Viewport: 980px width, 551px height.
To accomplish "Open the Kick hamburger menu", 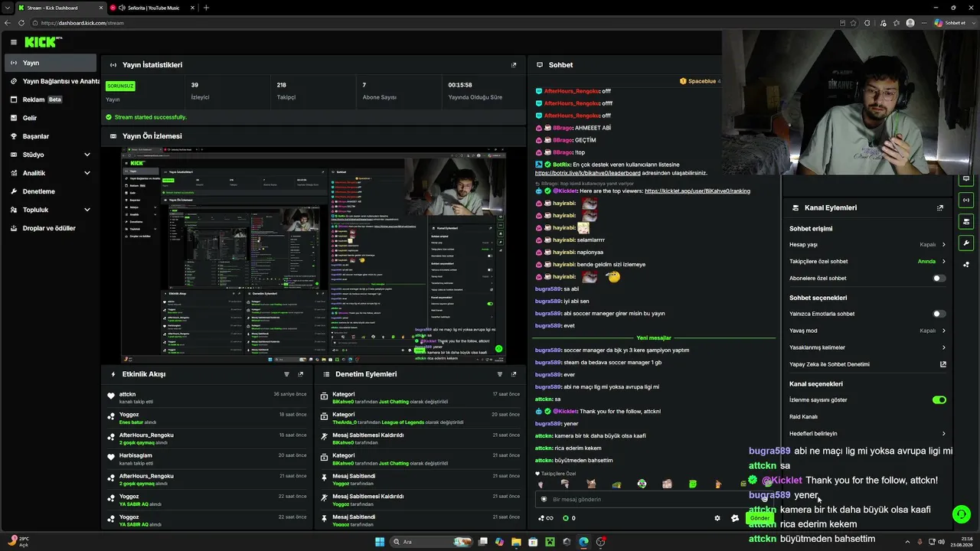I will click(13, 42).
